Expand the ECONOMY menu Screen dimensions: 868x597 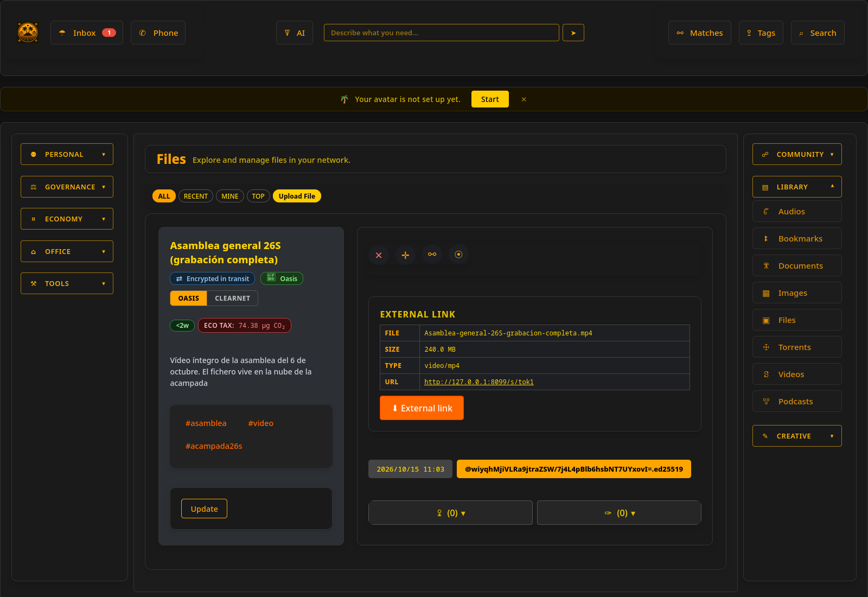coord(67,219)
